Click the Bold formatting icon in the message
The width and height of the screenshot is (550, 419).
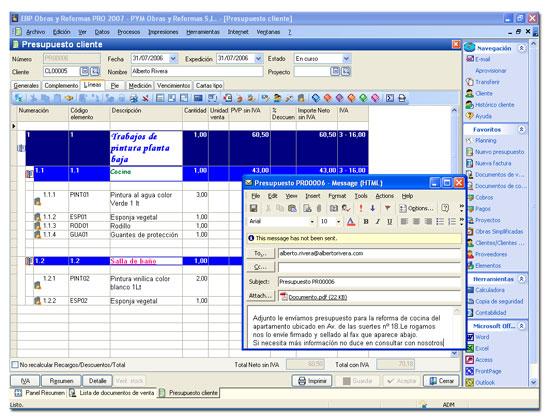pyautogui.click(x=366, y=222)
